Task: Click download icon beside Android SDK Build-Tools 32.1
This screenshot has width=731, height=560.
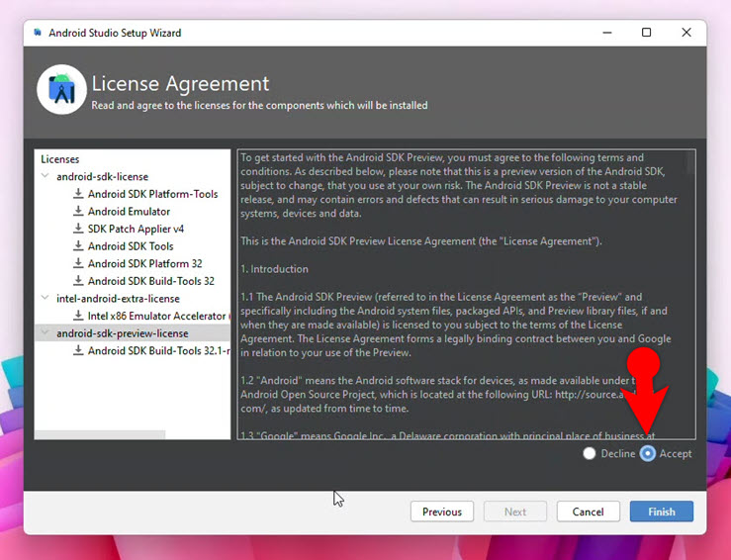Action: [x=78, y=350]
